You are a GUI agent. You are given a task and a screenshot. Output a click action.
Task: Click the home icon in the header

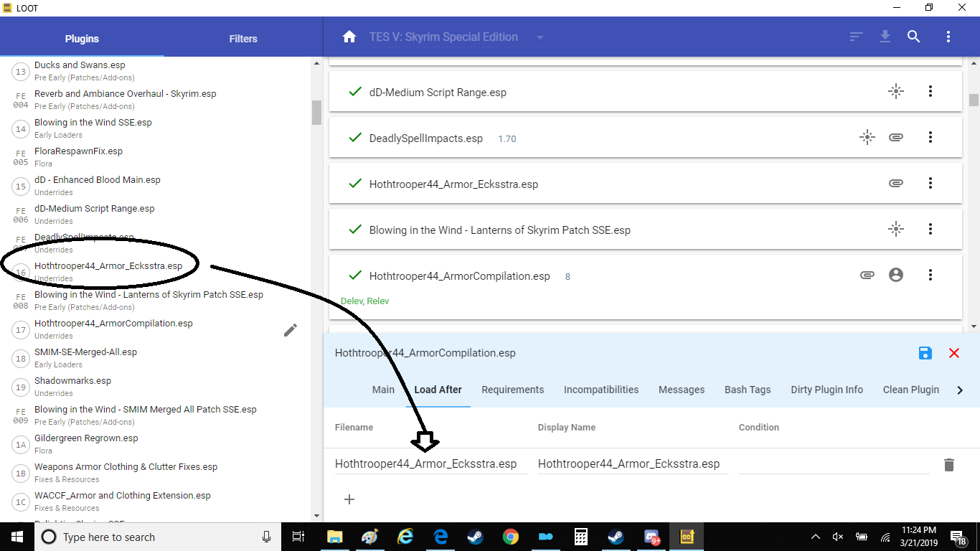click(x=349, y=37)
